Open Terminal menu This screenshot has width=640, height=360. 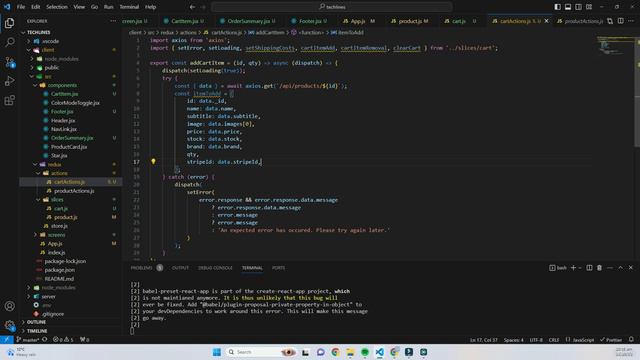point(129,7)
